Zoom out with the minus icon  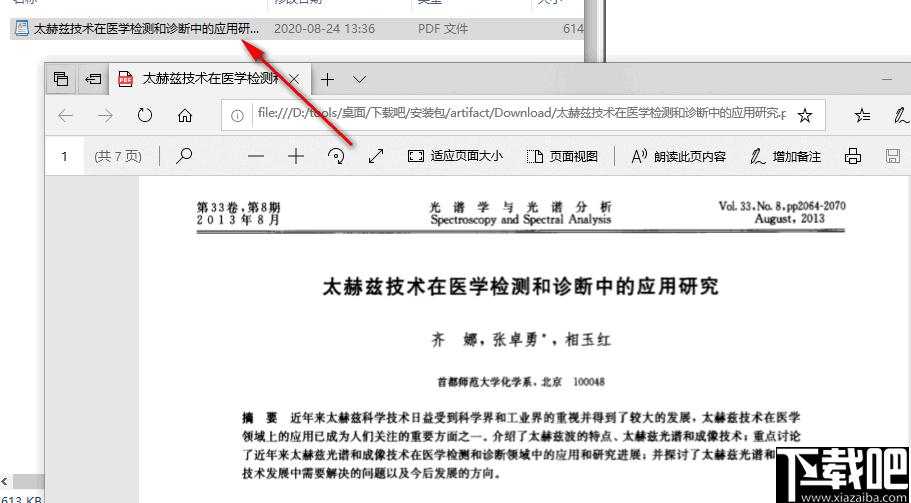pyautogui.click(x=257, y=156)
